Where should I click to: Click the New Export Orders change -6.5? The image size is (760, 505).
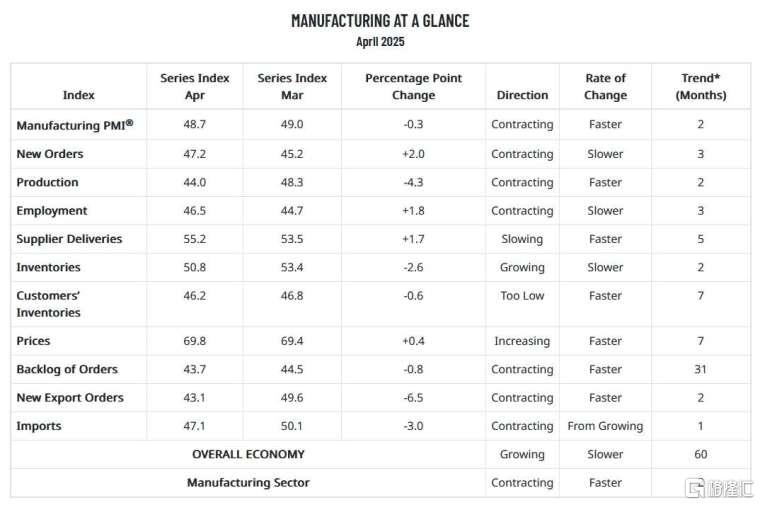point(413,397)
